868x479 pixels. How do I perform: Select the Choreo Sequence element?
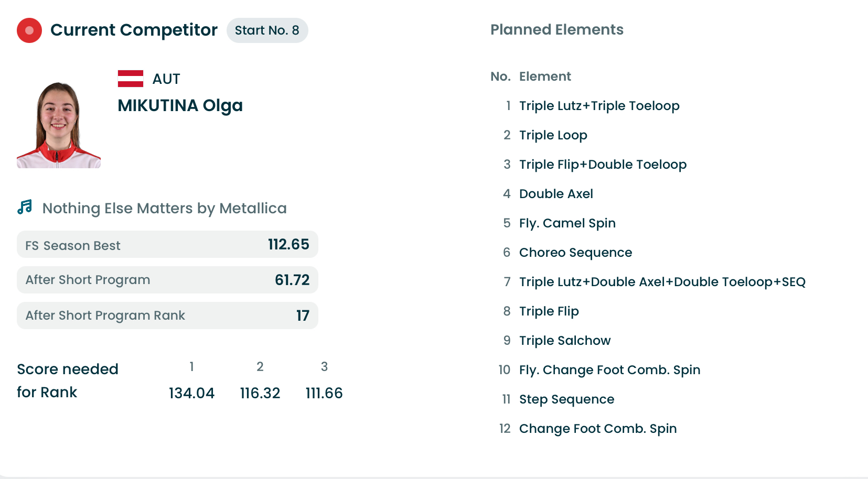pos(575,253)
